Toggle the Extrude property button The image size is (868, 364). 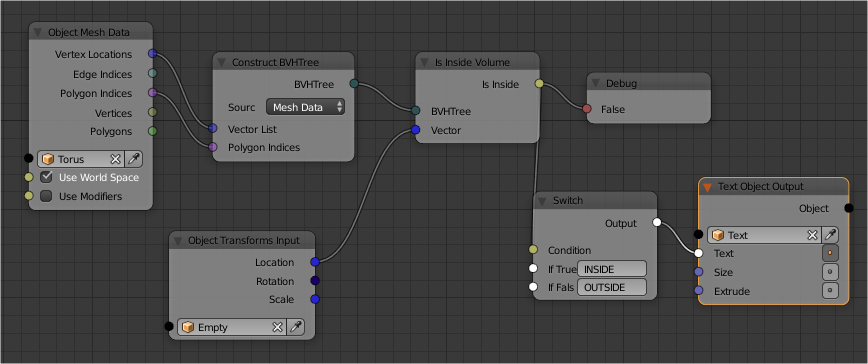pos(830,290)
